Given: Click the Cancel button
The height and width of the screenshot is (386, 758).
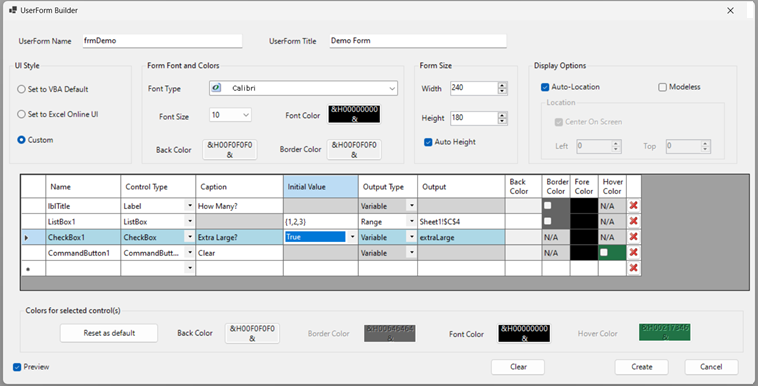Looking at the screenshot, I should coord(711,367).
